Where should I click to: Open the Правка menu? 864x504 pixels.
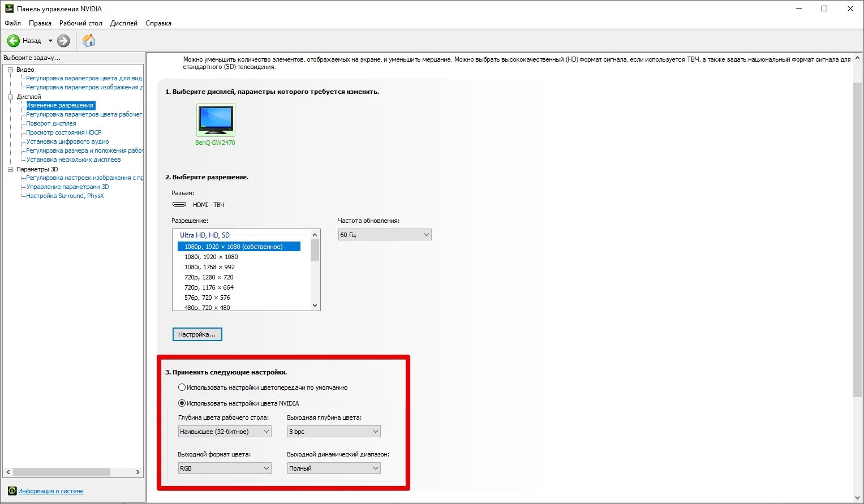pyautogui.click(x=40, y=23)
